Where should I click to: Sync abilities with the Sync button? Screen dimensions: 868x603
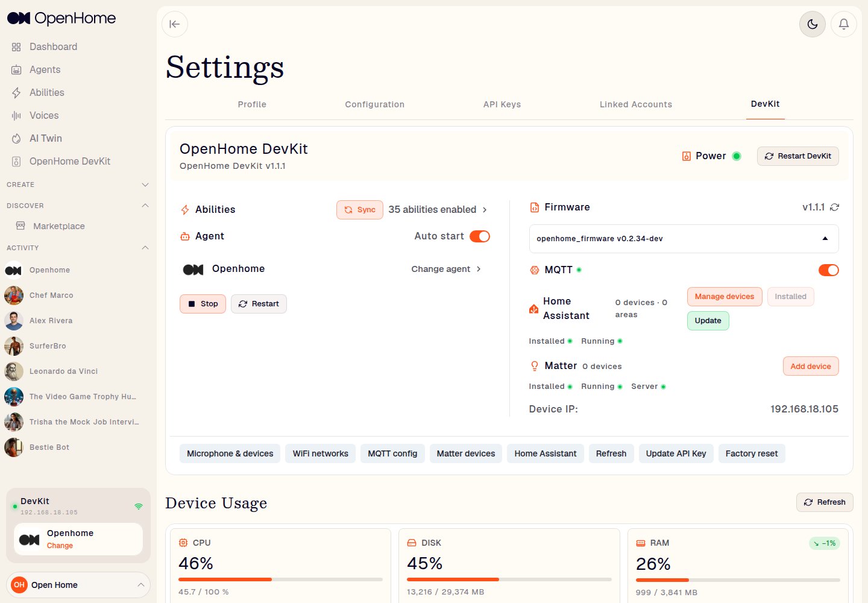[360, 210]
